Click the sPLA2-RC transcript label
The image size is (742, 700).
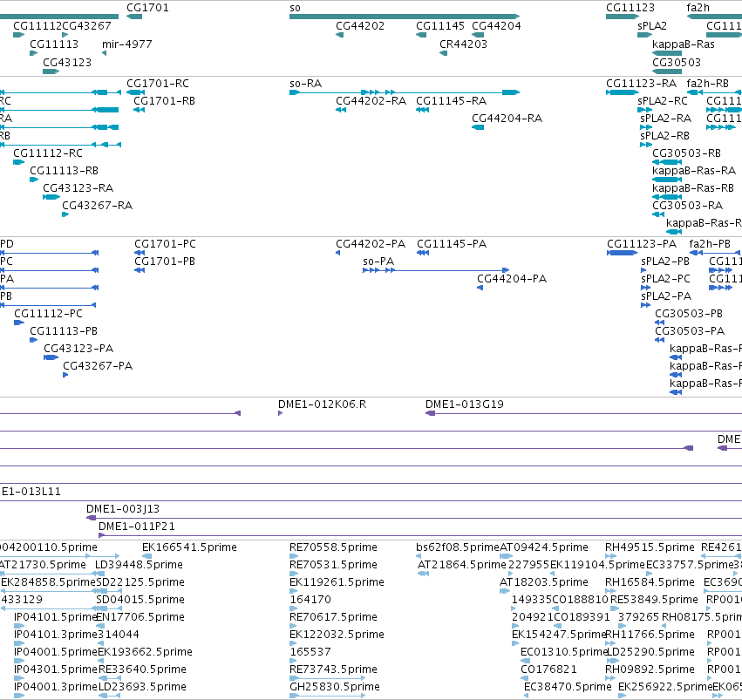663,101
